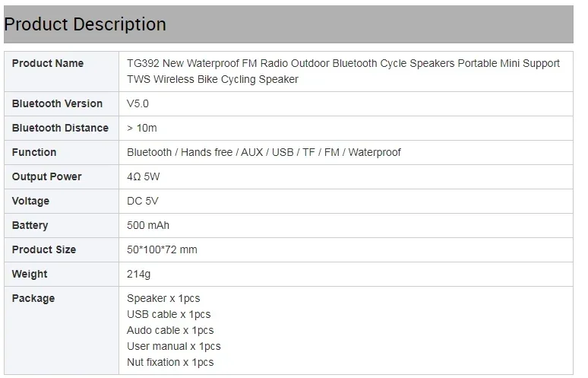This screenshot has height=378, width=588.
Task: Click the Voltage row label
Action: click(30, 201)
